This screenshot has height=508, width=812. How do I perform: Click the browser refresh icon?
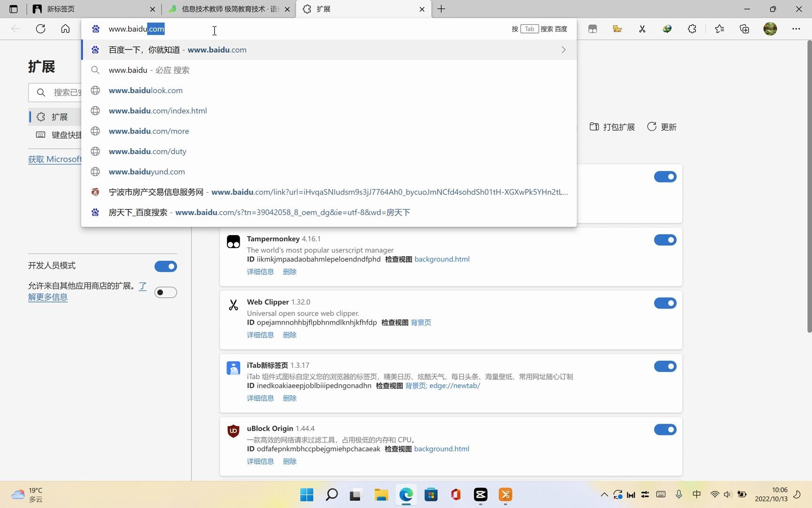click(x=41, y=29)
